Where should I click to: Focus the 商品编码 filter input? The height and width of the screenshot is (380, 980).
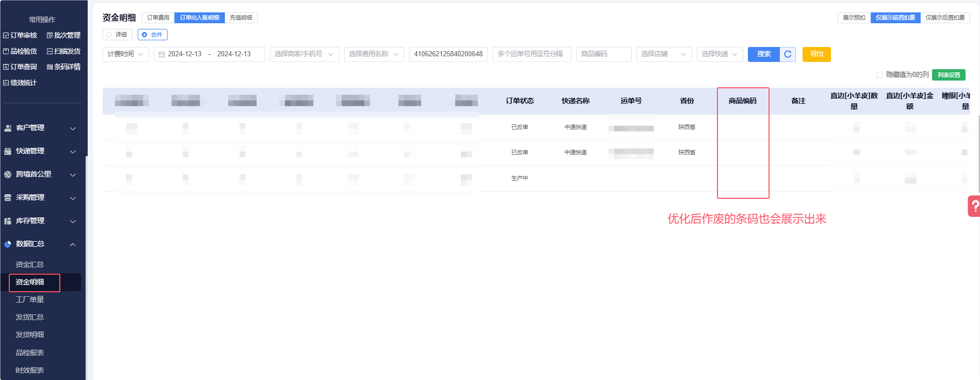tap(604, 54)
